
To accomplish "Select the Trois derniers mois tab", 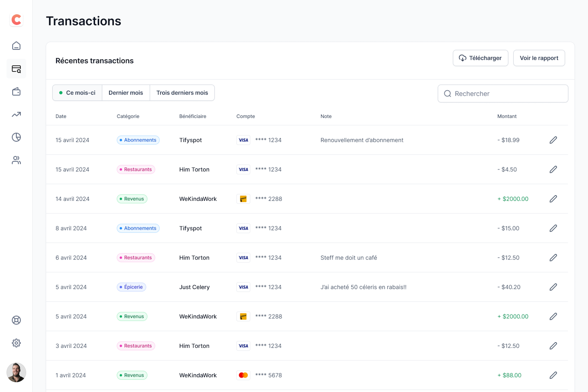I will coord(182,93).
